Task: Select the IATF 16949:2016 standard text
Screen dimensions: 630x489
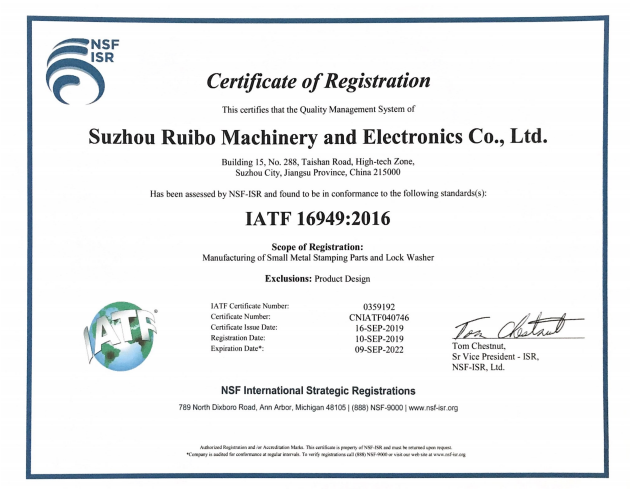Action: [x=318, y=219]
